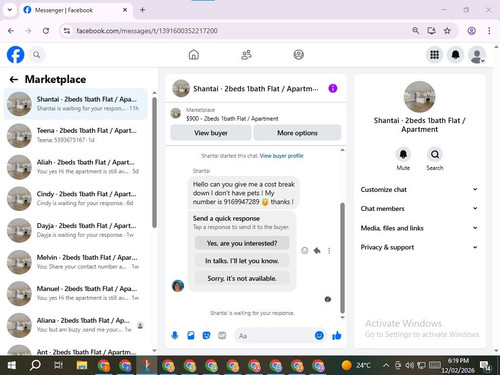Click the browser address bar URL
This screenshot has height=375, width=500.
(x=147, y=31)
